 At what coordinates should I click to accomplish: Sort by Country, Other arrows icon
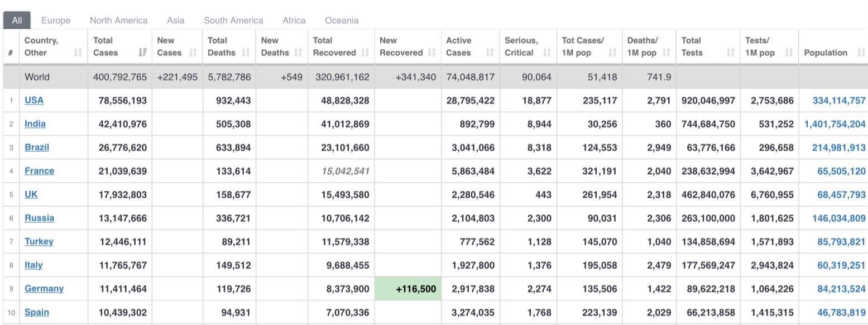(x=78, y=53)
